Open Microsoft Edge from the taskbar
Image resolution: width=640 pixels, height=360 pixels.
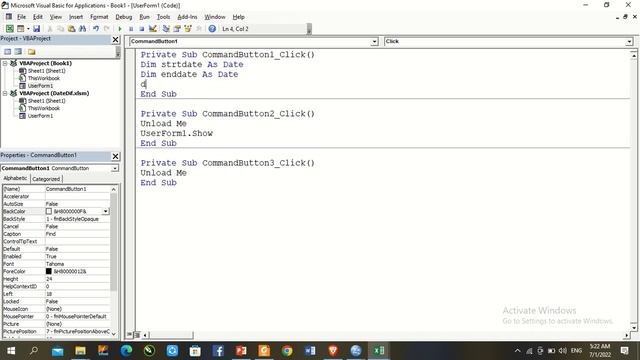[126, 351]
